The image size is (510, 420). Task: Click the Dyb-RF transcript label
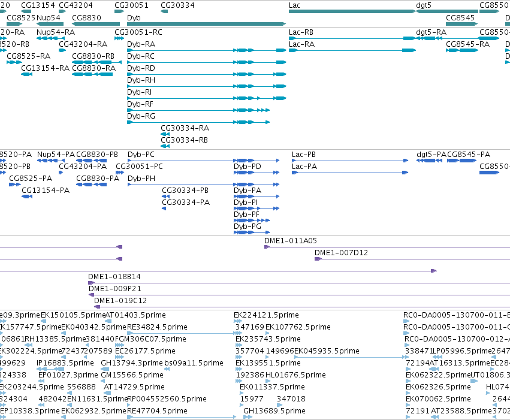[140, 104]
